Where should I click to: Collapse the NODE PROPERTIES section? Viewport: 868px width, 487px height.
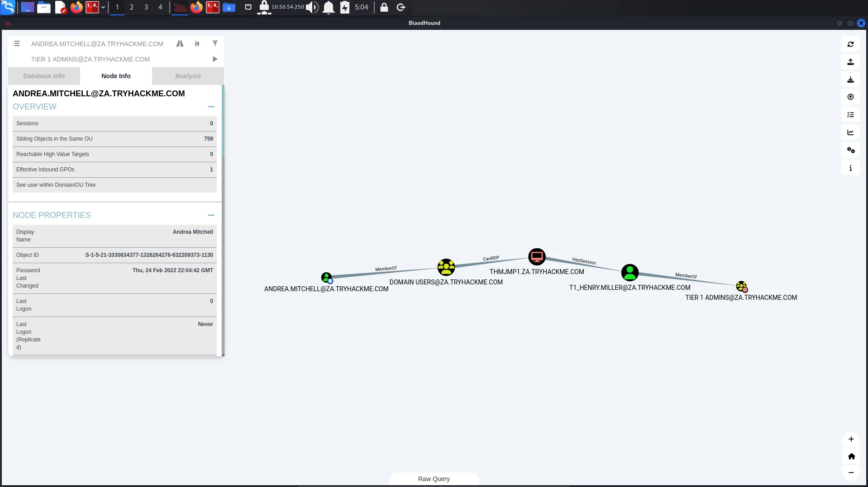(x=211, y=215)
